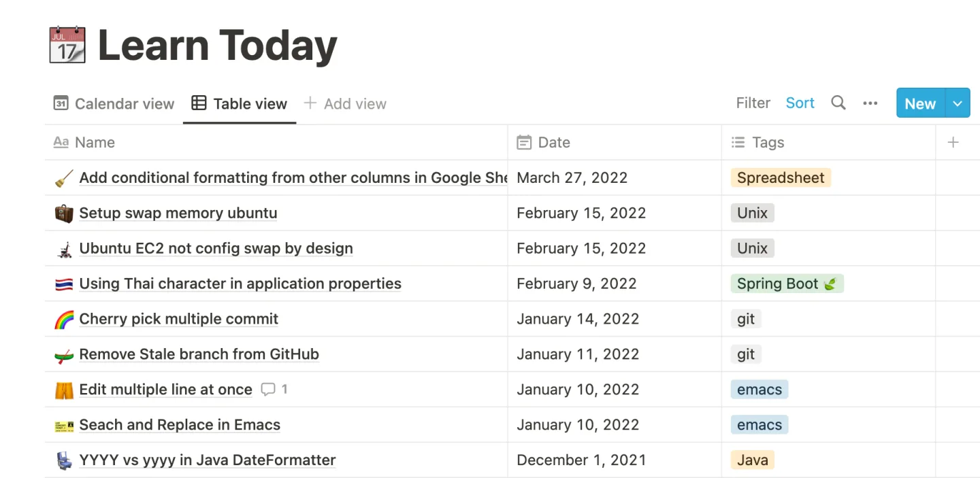Viewport: 980px width, 478px height.
Task: Click the rainbow icon for Cherry pick row
Action: (x=63, y=319)
